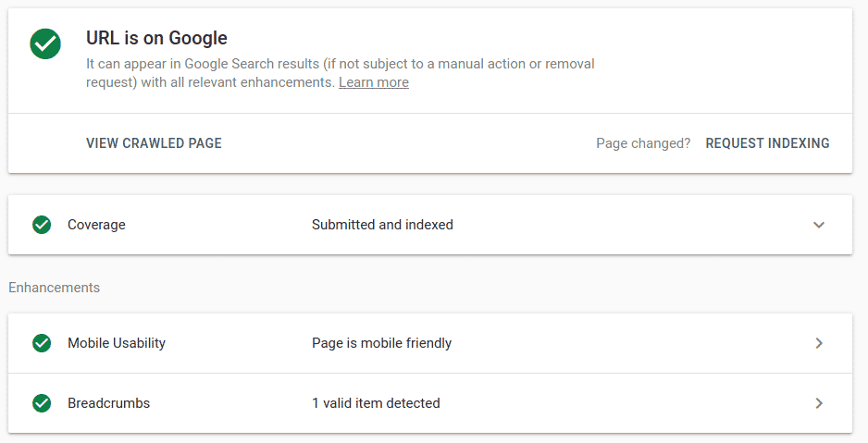Open Mobile Usability details arrow
Viewport: 868px width, 443px height.
tap(818, 343)
